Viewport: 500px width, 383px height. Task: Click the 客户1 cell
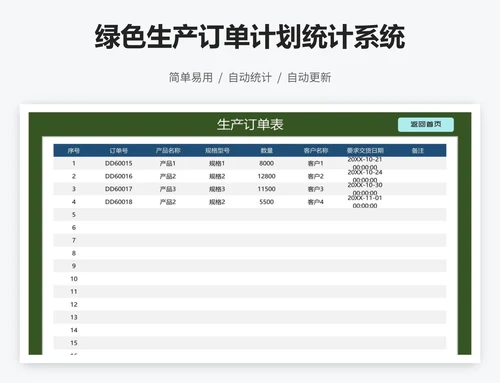pyautogui.click(x=316, y=163)
